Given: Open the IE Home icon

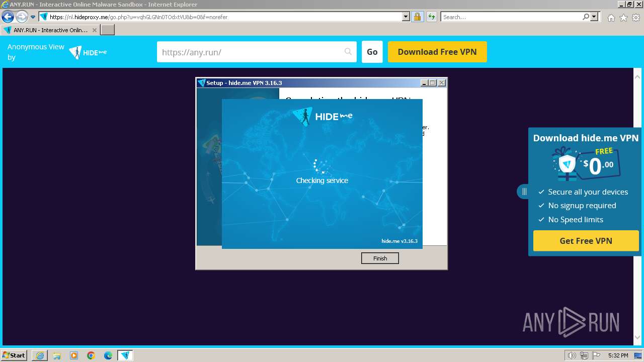Looking at the screenshot, I should click(x=611, y=18).
